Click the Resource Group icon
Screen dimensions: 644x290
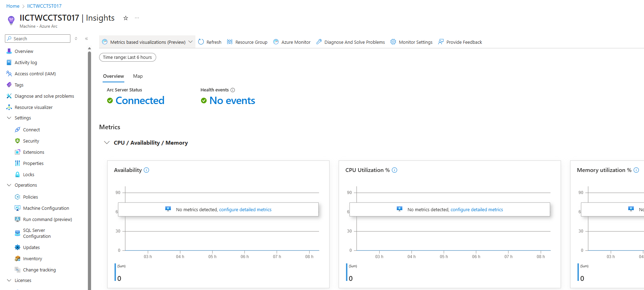tap(230, 42)
